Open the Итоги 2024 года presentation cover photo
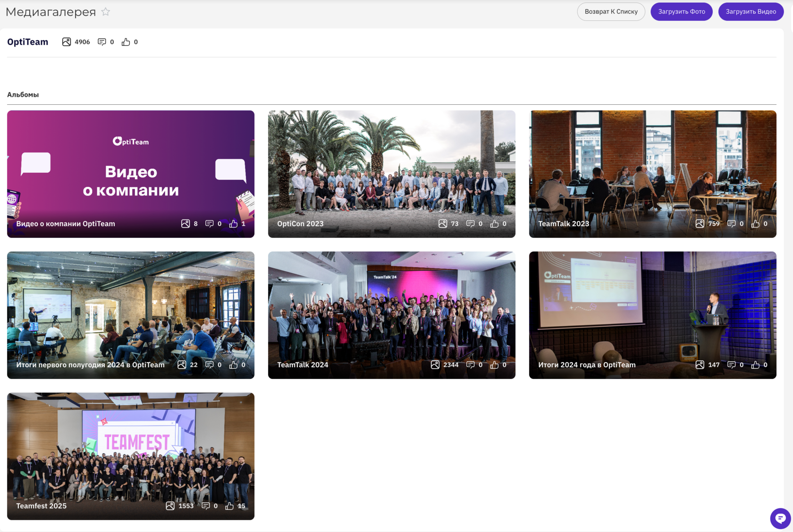The height and width of the screenshot is (532, 793). tap(653, 315)
